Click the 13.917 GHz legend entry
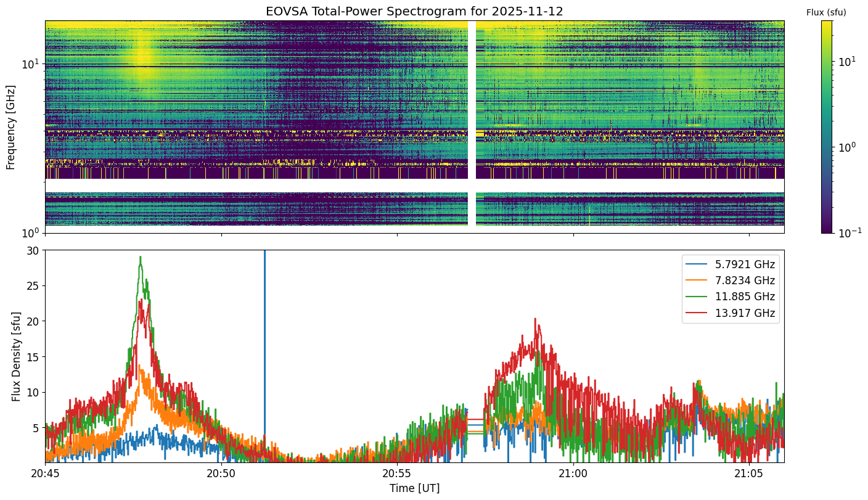Image resolution: width=868 pixels, height=500 pixels. 730,313
